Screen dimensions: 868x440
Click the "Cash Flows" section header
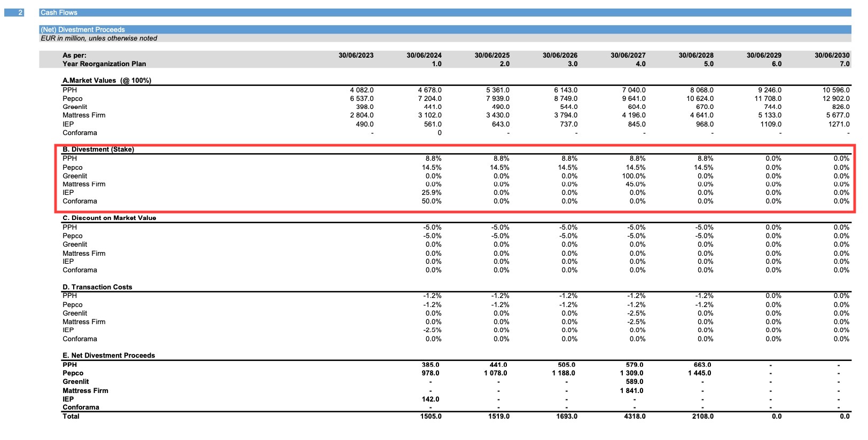click(x=445, y=12)
